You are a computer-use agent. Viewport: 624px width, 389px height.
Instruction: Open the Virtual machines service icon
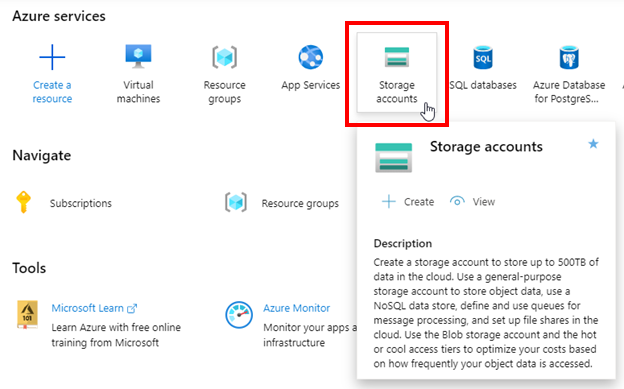pos(138,56)
